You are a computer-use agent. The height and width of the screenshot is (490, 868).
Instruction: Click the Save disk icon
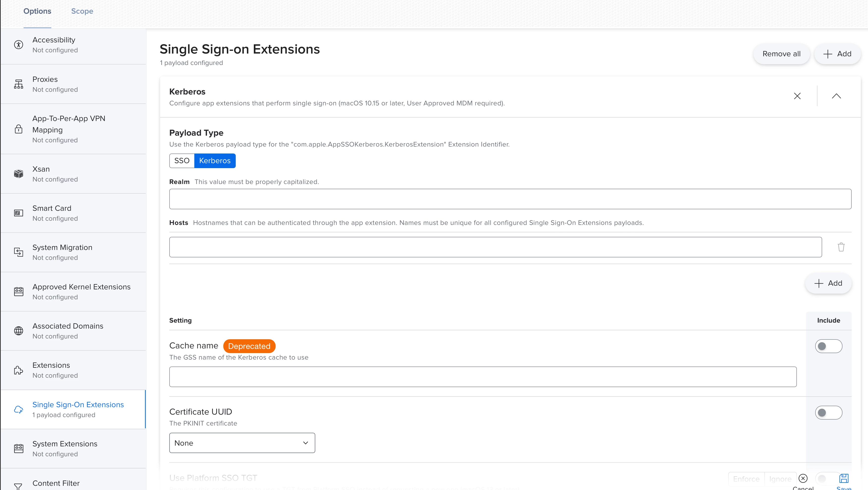pos(844,478)
